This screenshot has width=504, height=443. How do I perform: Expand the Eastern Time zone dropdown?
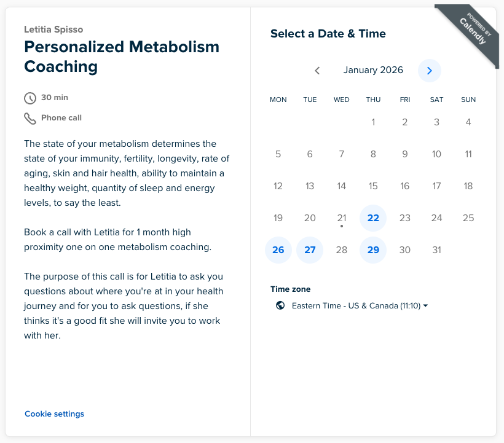(360, 305)
